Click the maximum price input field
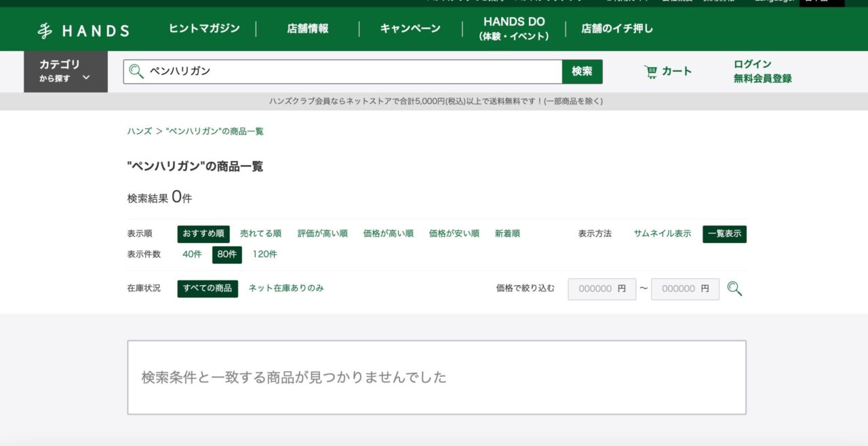The height and width of the screenshot is (446, 868). click(x=685, y=289)
